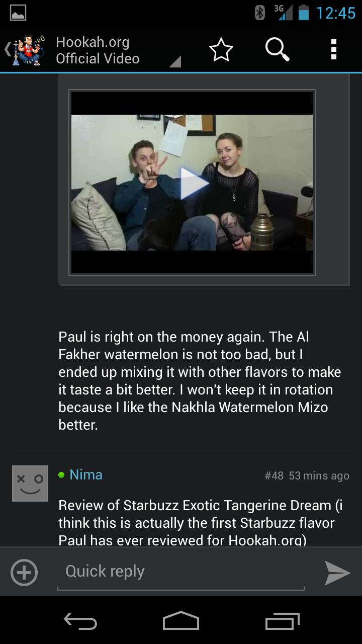Open post number #48 link
The width and height of the screenshot is (362, 644).
[x=274, y=475]
